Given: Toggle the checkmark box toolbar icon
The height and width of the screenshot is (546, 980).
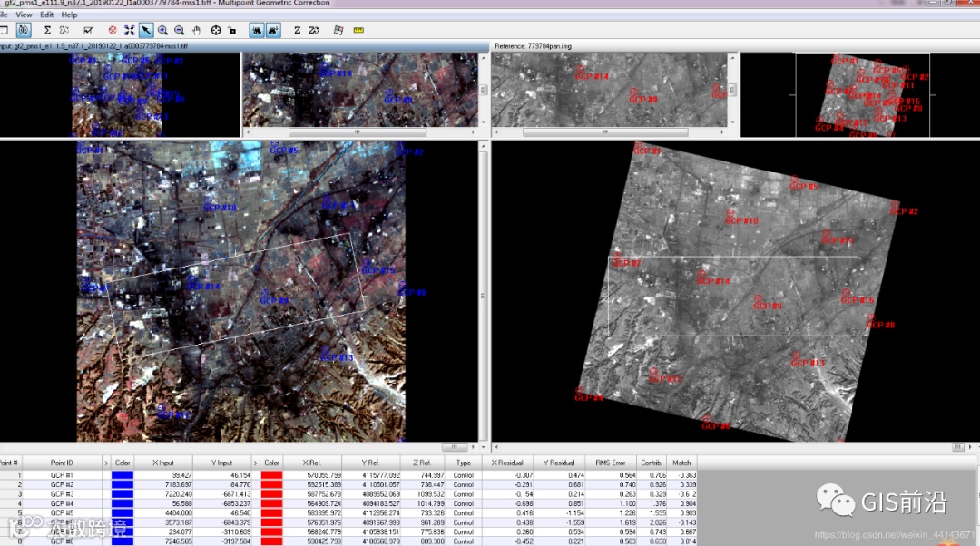Looking at the screenshot, I should 88,31.
